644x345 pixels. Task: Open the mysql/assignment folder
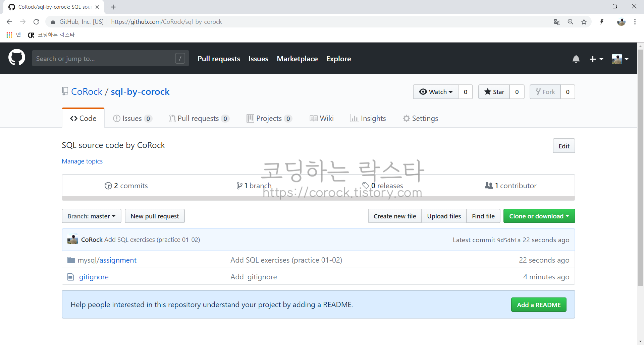tap(107, 260)
